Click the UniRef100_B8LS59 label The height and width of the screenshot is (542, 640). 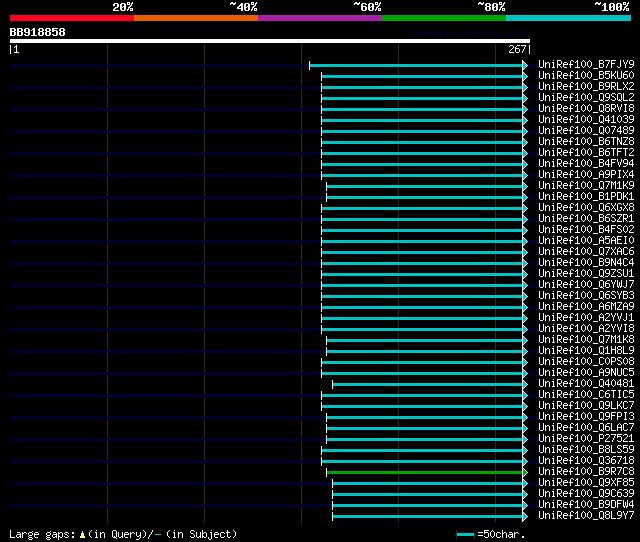[586, 450]
